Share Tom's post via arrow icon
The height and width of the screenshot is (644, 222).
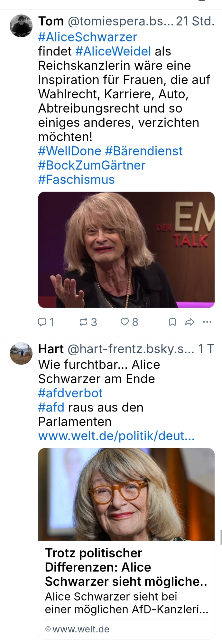click(x=190, y=322)
